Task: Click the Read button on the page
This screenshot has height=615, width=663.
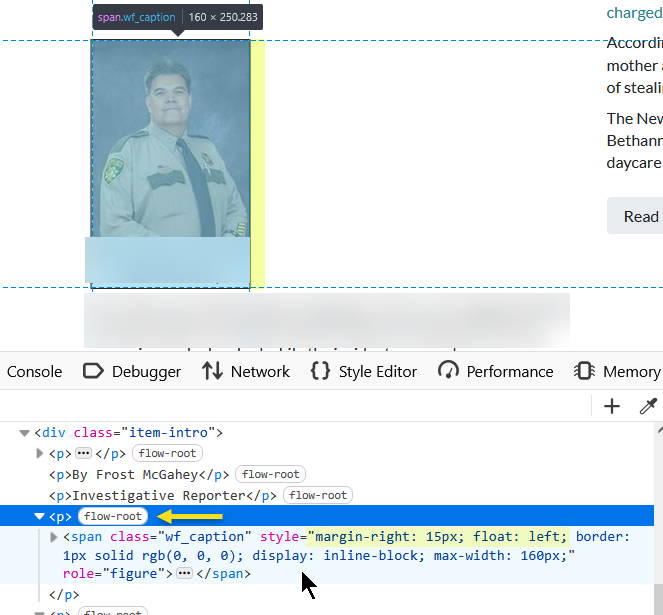Action: point(640,216)
